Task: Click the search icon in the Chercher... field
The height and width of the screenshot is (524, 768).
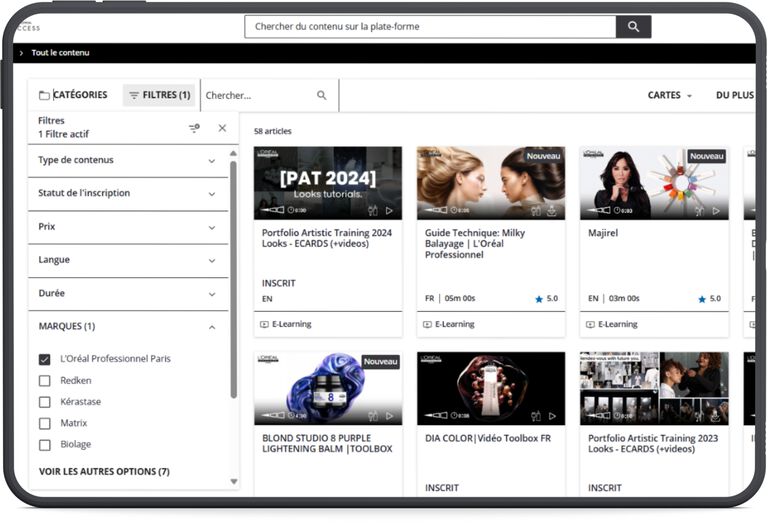Action: tap(321, 95)
